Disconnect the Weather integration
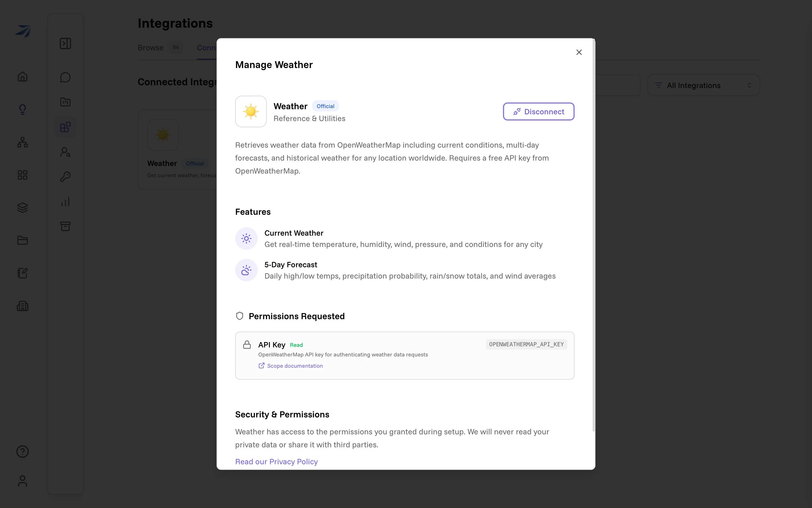The image size is (812, 508). pyautogui.click(x=539, y=111)
